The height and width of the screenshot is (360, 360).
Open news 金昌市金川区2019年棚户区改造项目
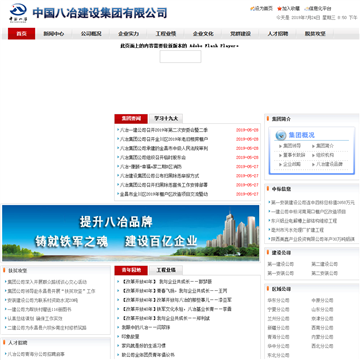pyautogui.click(x=164, y=194)
